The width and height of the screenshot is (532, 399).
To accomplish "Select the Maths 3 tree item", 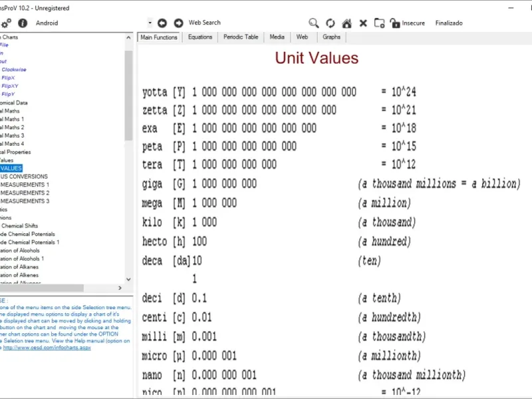I will [x=12, y=136].
